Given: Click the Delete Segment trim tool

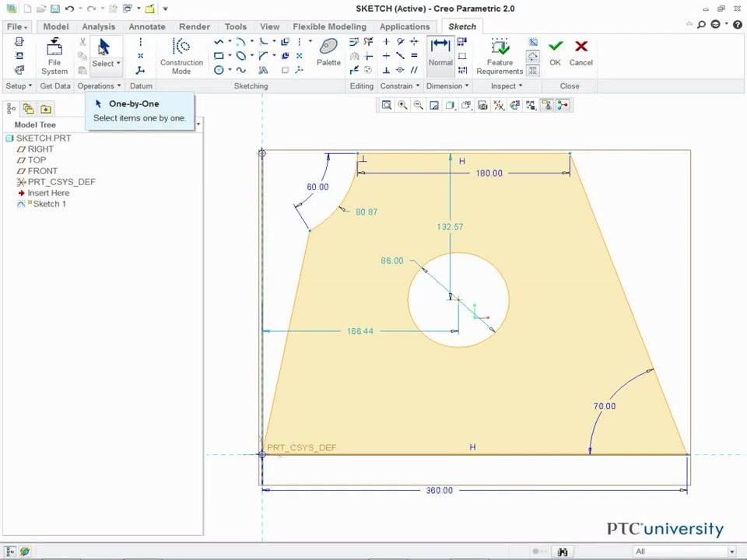Looking at the screenshot, I should (x=368, y=42).
